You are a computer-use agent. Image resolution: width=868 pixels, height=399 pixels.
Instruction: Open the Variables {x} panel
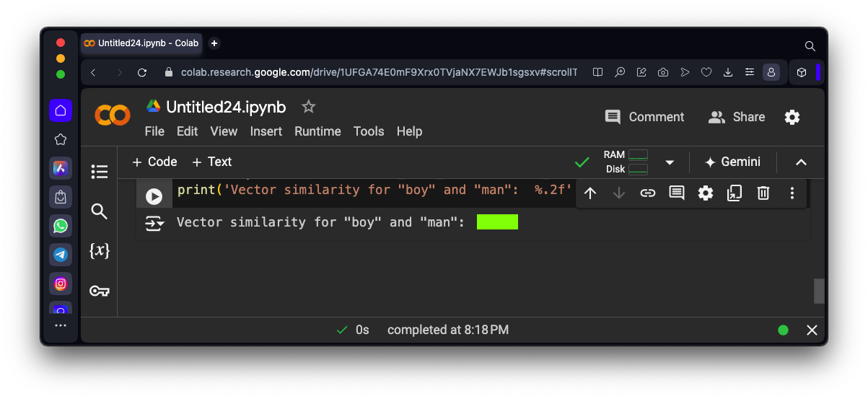pyautogui.click(x=100, y=251)
